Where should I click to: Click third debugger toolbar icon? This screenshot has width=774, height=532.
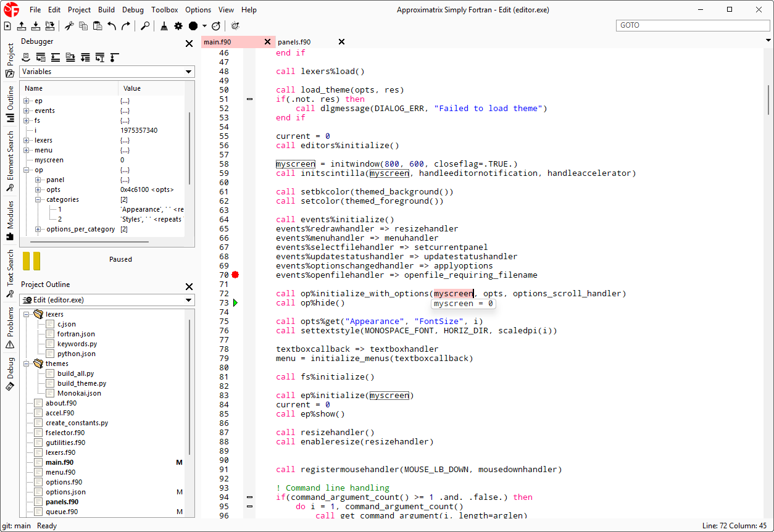(56, 57)
